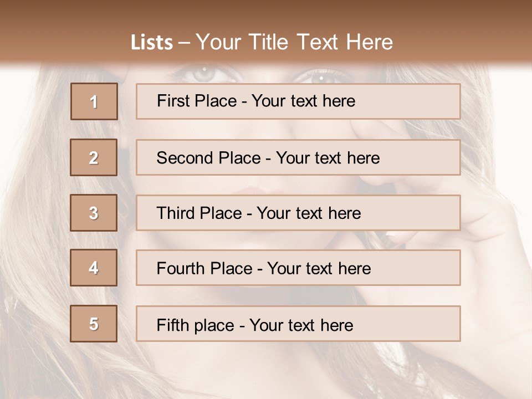
Task: Click the woman's hand in background photo
Action: click(x=488, y=222)
